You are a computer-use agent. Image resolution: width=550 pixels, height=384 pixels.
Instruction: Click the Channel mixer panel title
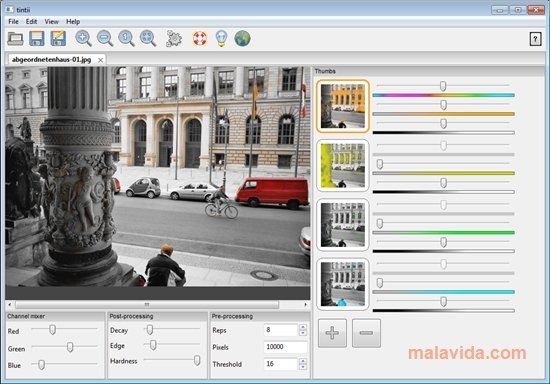[26, 316]
